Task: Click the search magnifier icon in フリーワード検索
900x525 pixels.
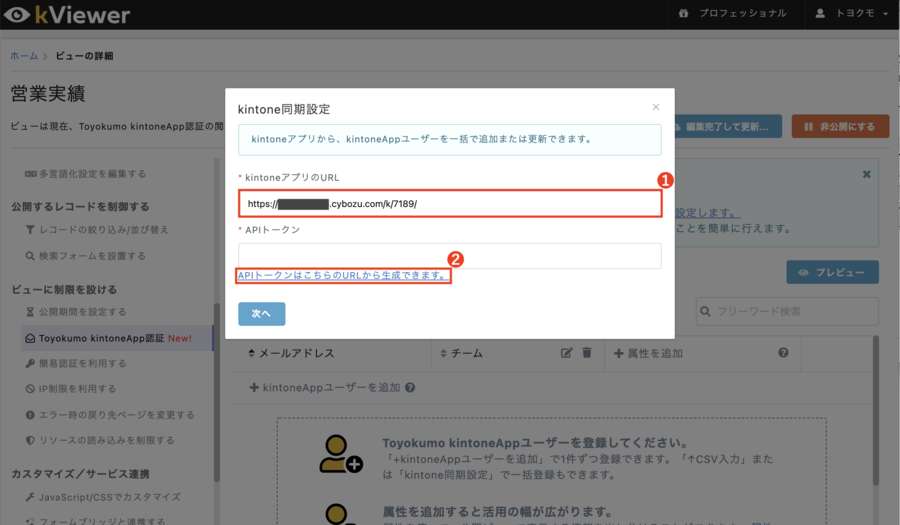Action: coord(705,312)
